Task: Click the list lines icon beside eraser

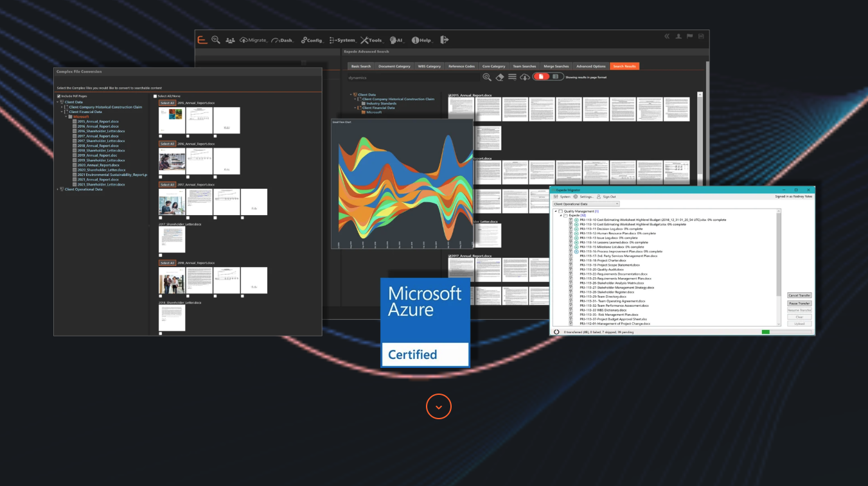Action: point(512,77)
